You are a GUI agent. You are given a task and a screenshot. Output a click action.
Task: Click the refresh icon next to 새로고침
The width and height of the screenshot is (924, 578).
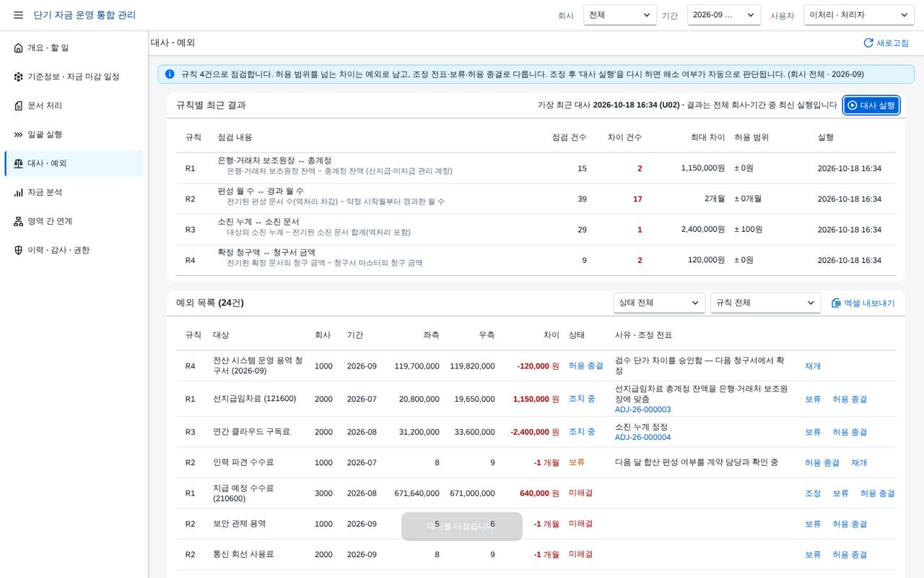click(x=868, y=43)
